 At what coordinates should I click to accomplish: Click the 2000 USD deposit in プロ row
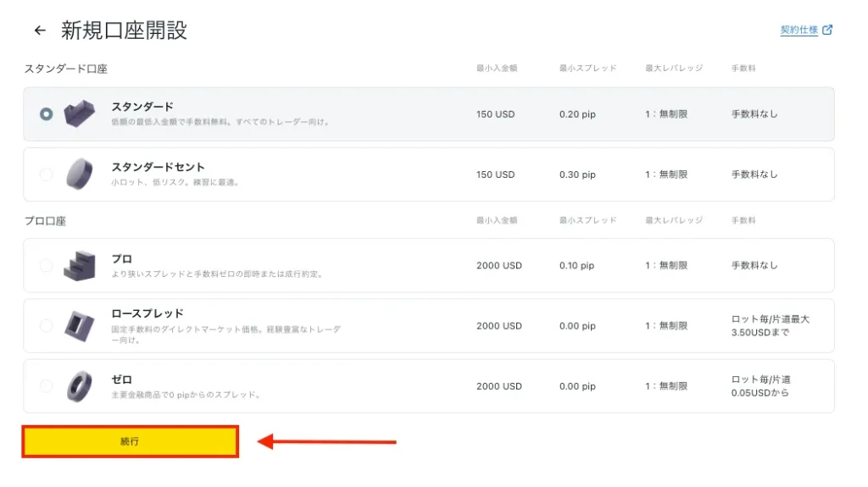coord(498,265)
